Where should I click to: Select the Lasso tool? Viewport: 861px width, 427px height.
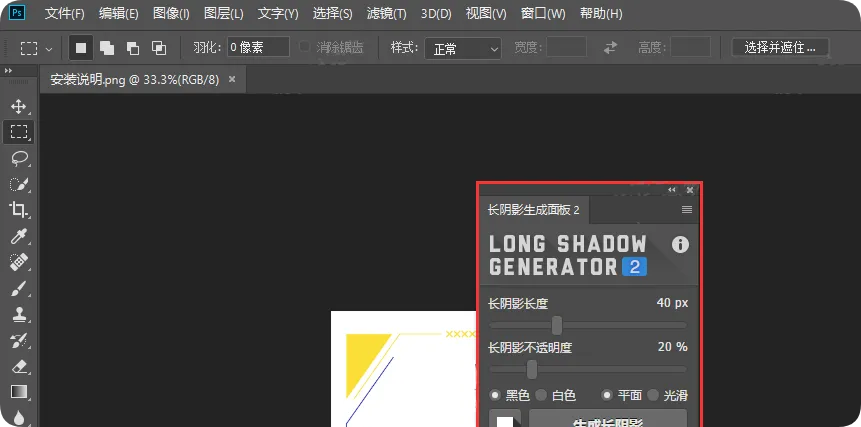(19, 159)
